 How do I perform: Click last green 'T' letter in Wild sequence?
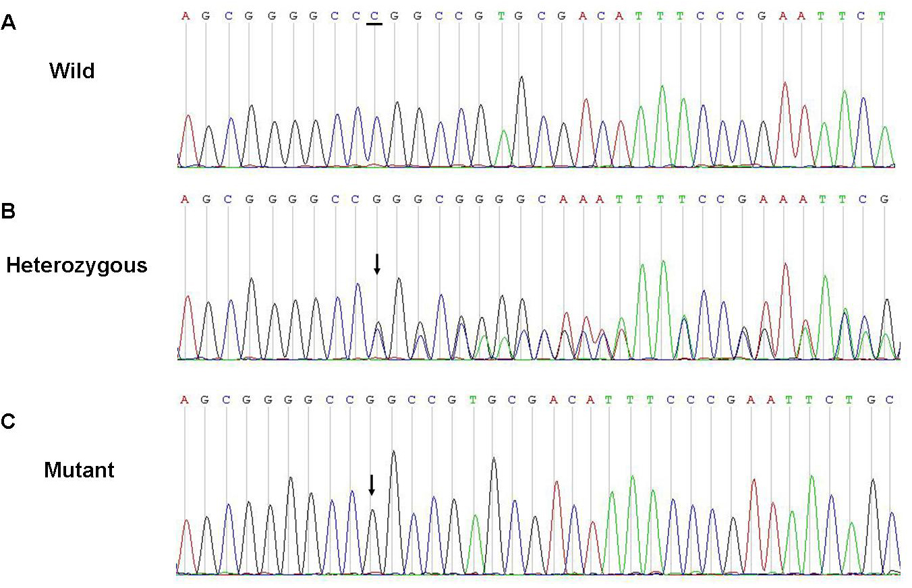pos(882,15)
